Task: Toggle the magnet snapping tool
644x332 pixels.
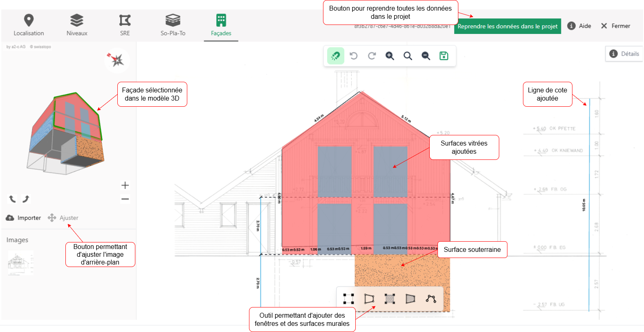Action: [x=336, y=56]
